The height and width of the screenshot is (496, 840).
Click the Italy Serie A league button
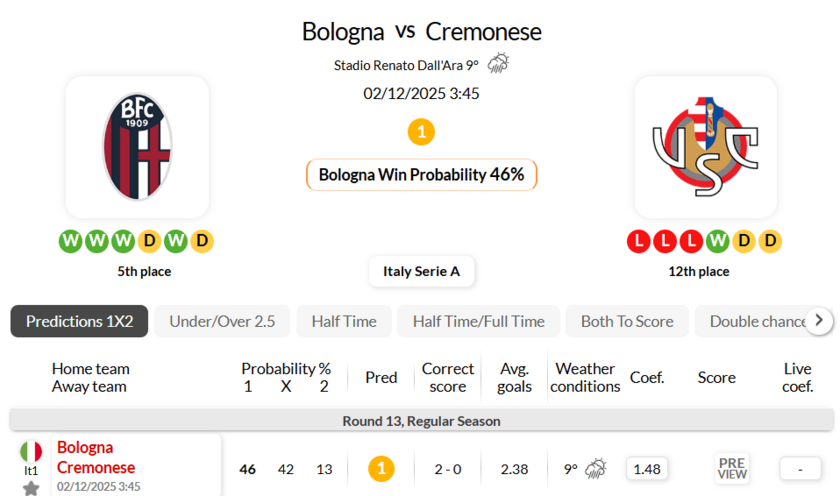pyautogui.click(x=421, y=271)
